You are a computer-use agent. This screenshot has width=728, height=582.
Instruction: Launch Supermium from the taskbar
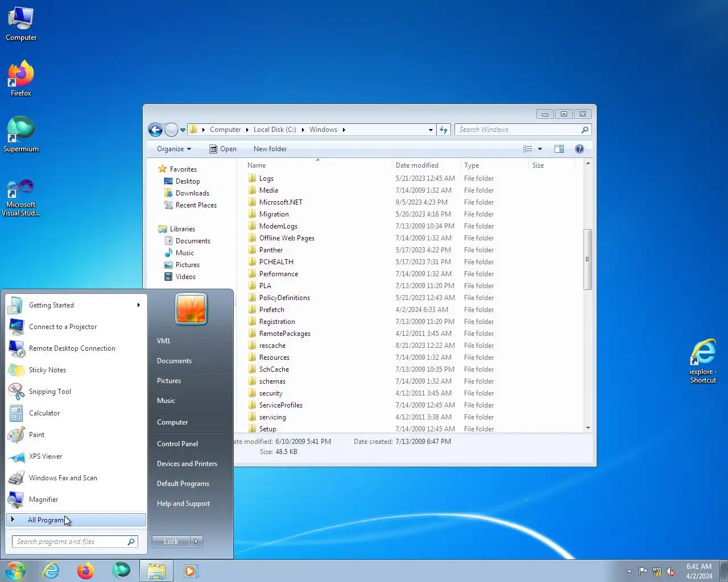point(121,571)
